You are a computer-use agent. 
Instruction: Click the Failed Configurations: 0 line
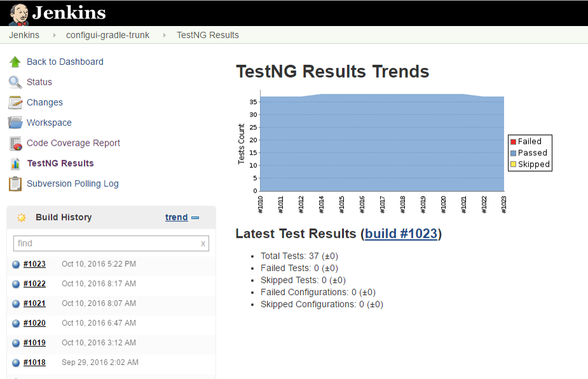318,292
